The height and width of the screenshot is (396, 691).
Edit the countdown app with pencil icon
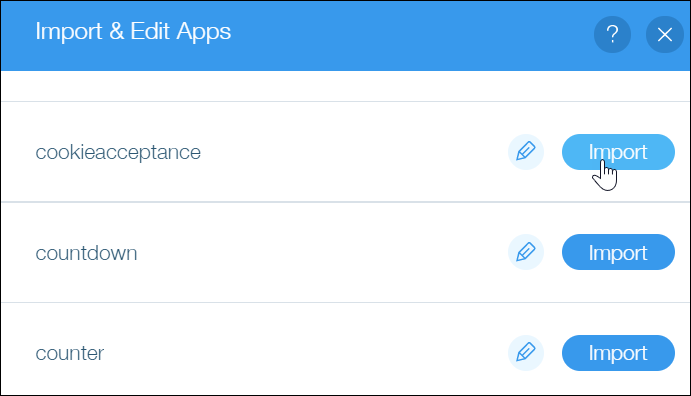[x=526, y=252]
